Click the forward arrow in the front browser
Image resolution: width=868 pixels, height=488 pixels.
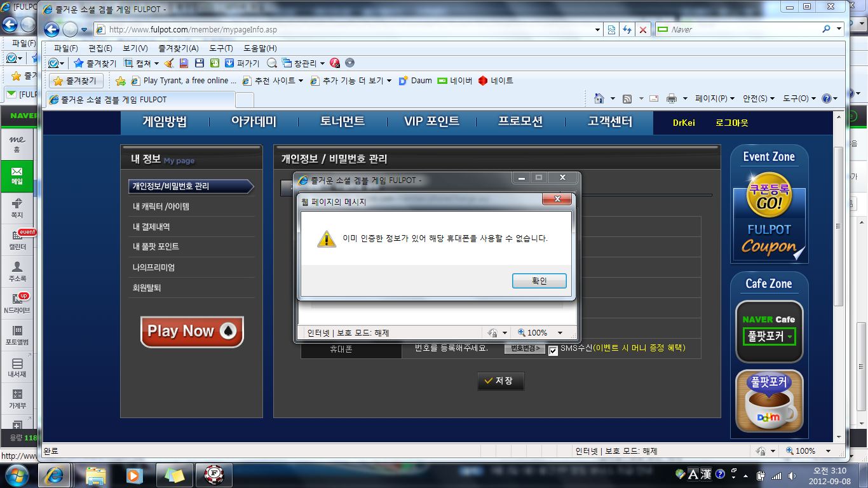click(x=70, y=29)
